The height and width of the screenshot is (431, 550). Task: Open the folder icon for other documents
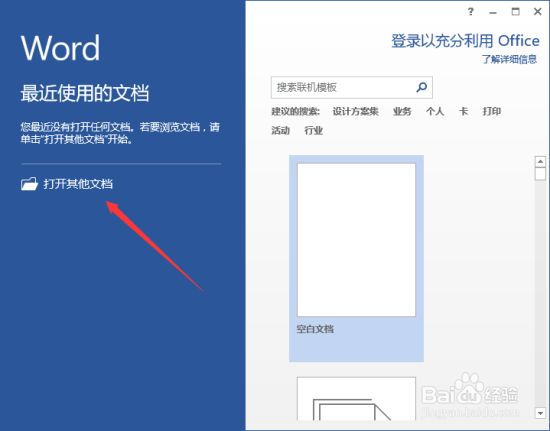pyautogui.click(x=29, y=184)
